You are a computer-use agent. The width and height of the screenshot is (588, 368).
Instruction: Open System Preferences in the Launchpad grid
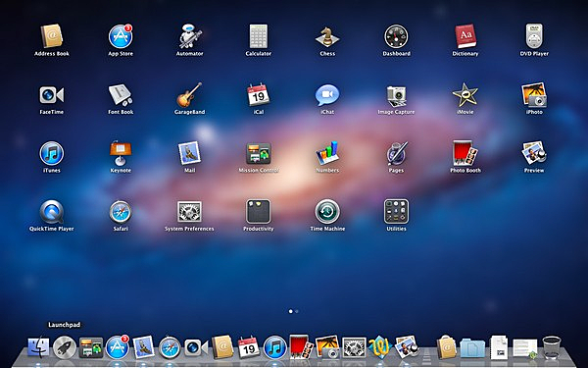pyautogui.click(x=189, y=212)
